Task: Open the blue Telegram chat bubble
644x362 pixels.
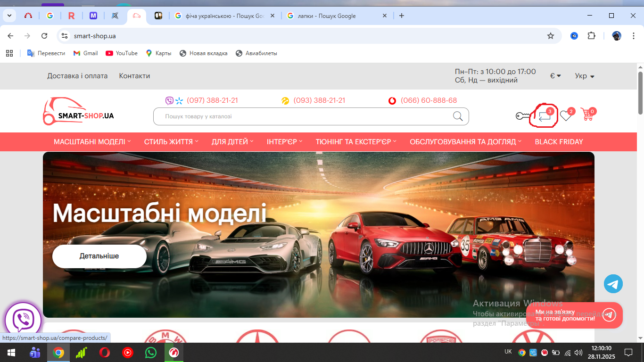Action: 613,284
